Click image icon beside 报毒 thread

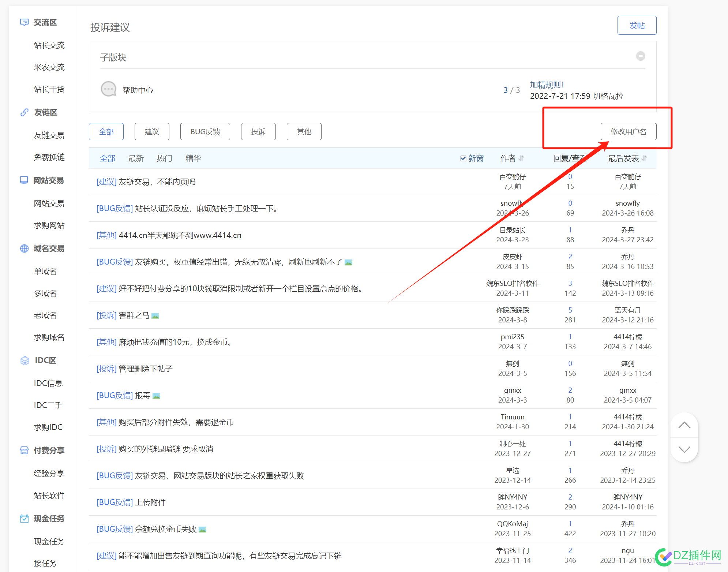tap(156, 396)
